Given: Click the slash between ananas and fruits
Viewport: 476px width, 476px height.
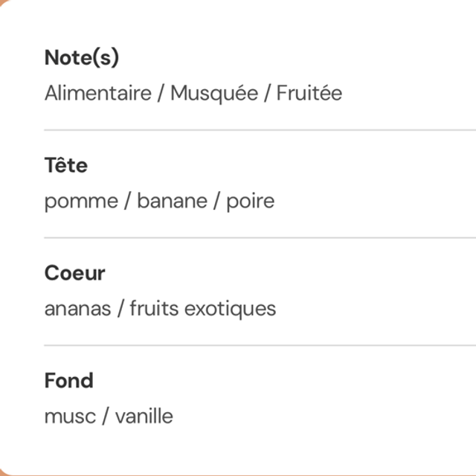Looking at the screenshot, I should [x=120, y=309].
